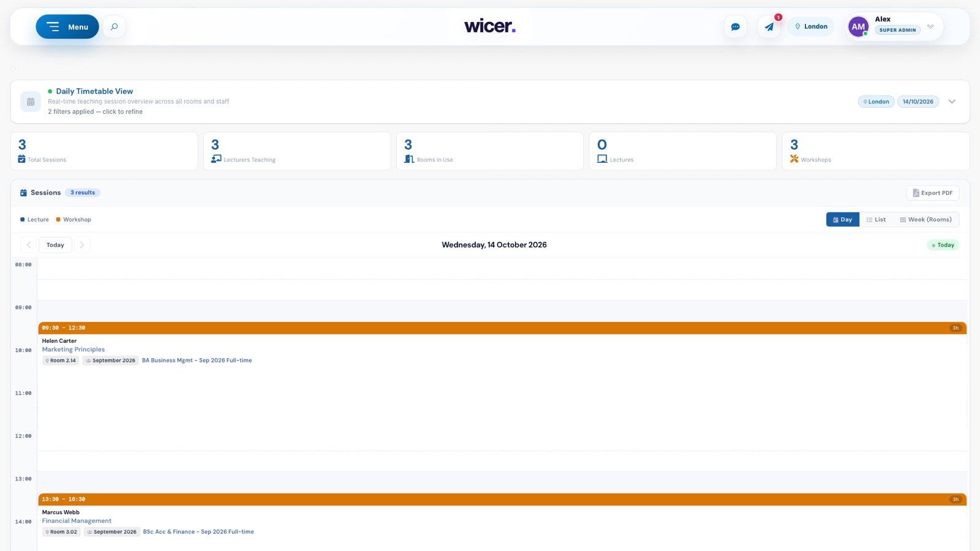Viewport: 980px width, 551px height.
Task: Open the Financial Management session link
Action: click(77, 521)
